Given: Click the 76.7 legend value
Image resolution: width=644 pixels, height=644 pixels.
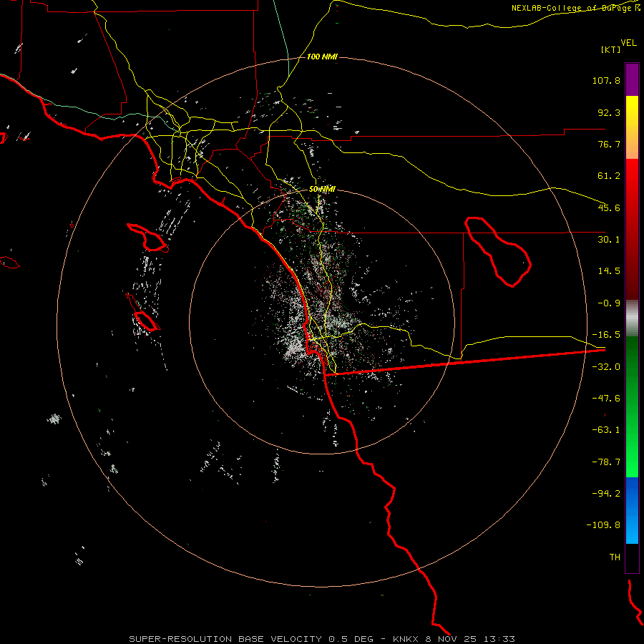Looking at the screenshot, I should (x=609, y=144).
